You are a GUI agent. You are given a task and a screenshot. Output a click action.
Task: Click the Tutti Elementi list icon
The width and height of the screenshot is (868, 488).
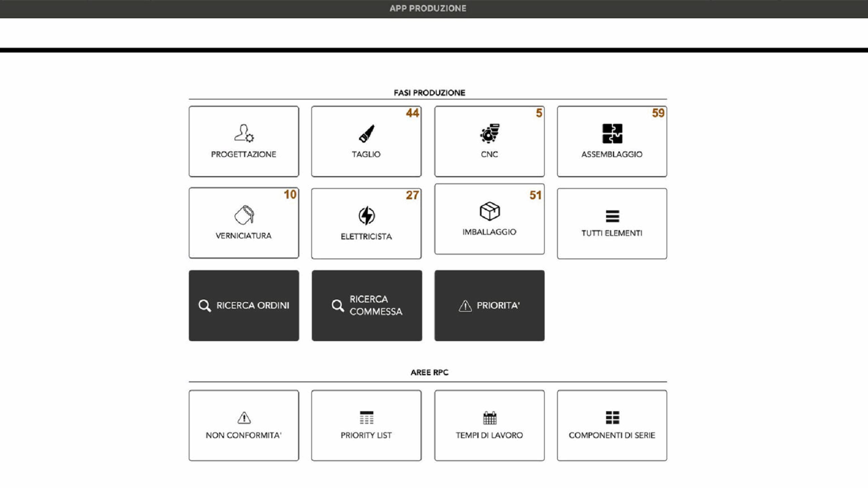tap(612, 216)
